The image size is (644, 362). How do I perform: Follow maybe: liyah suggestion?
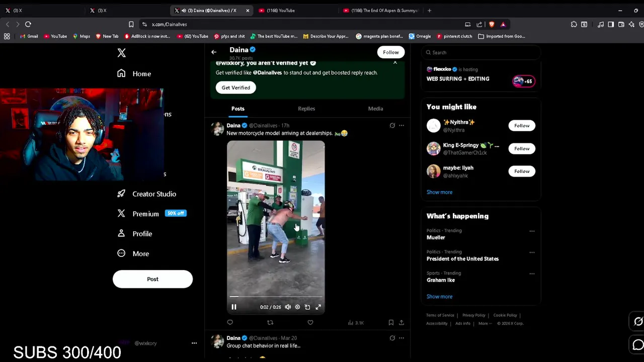(522, 171)
